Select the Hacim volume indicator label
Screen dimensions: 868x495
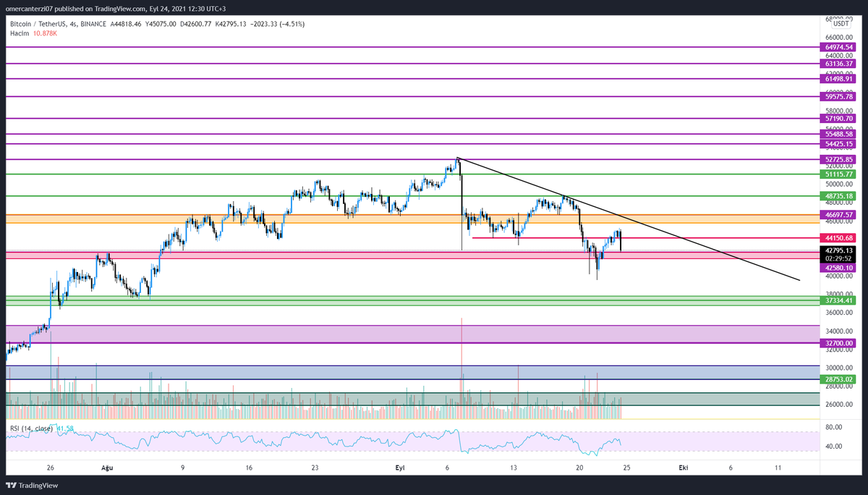tap(18, 33)
